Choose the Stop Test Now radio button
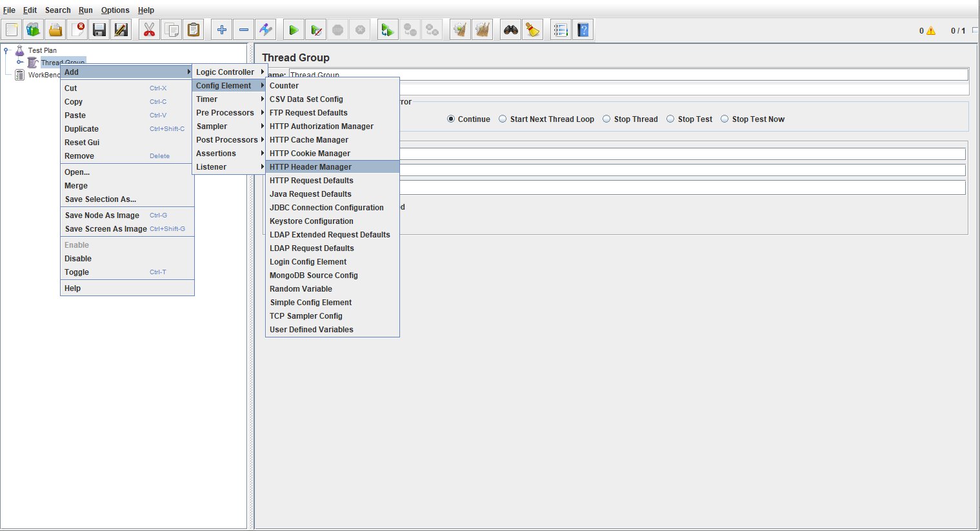The width and height of the screenshot is (980, 531). pyautogui.click(x=725, y=119)
